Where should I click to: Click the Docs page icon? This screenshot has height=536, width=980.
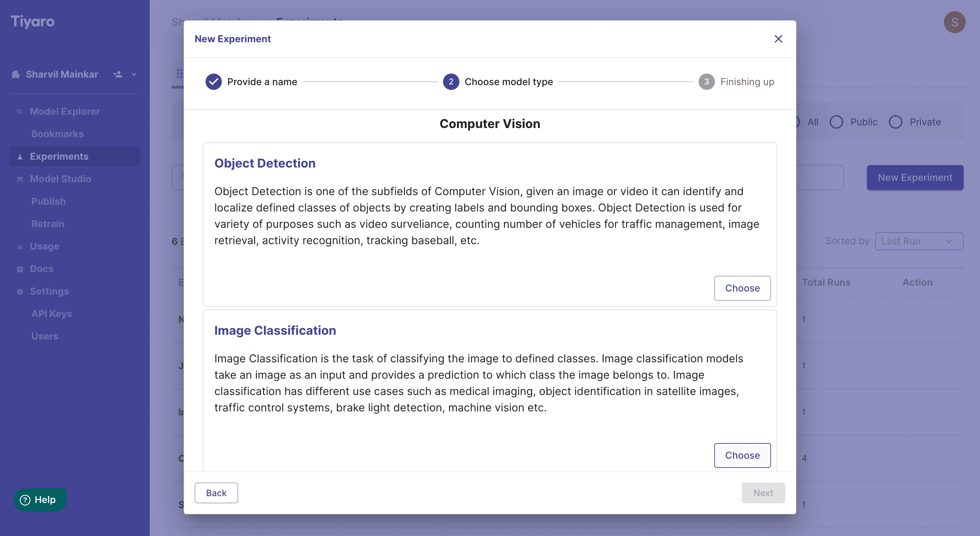(20, 269)
